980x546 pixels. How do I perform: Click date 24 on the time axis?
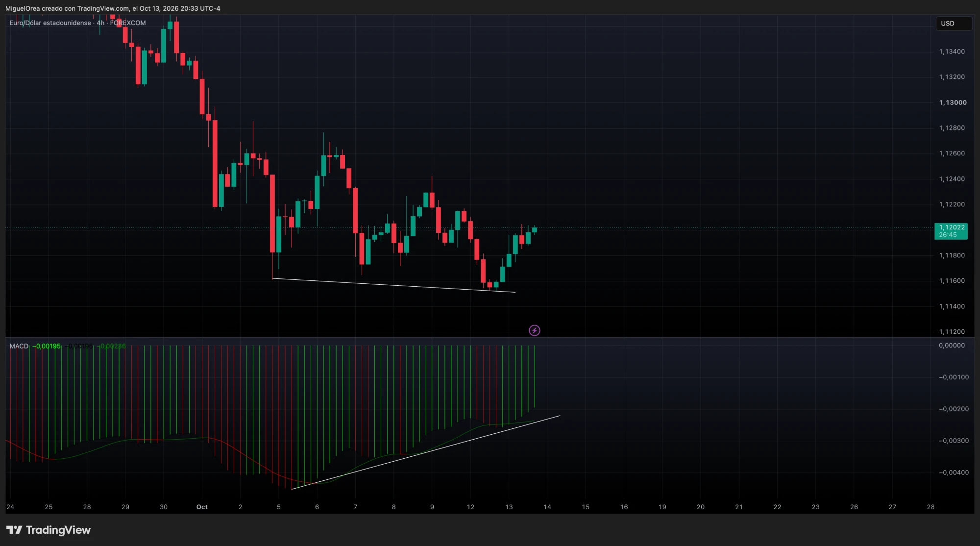point(10,507)
